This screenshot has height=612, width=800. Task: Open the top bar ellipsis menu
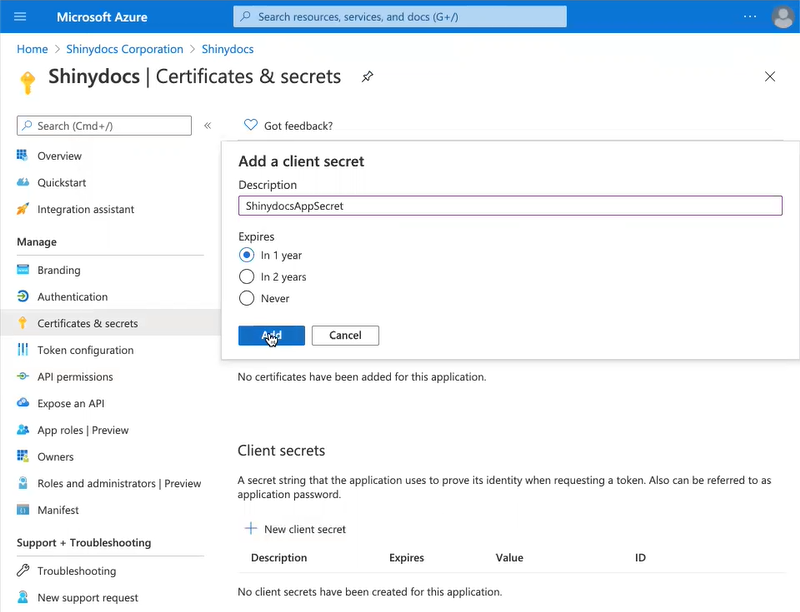[x=750, y=17]
